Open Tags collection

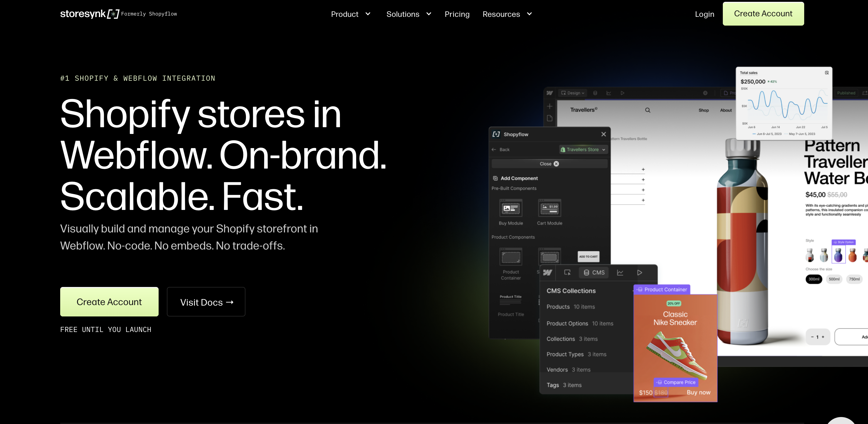click(564, 385)
